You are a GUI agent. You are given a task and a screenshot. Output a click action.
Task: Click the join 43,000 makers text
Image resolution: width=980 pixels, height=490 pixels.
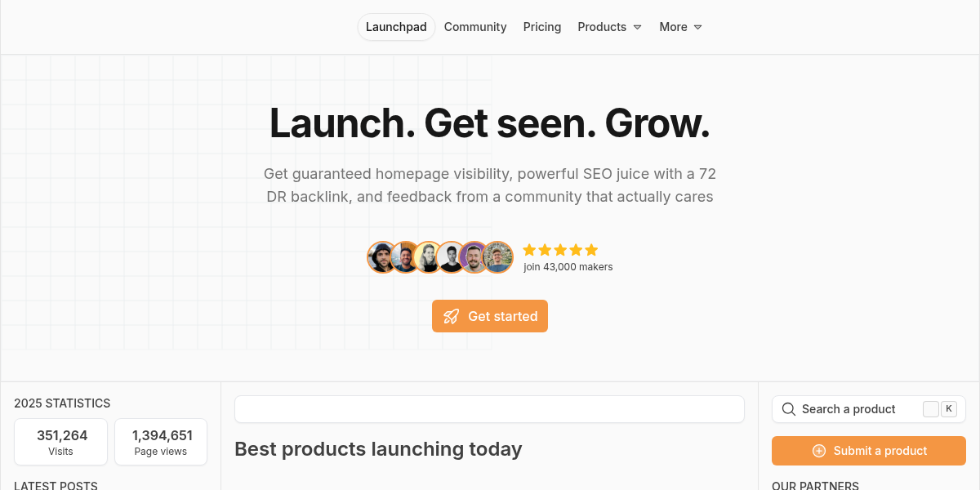coord(568,266)
